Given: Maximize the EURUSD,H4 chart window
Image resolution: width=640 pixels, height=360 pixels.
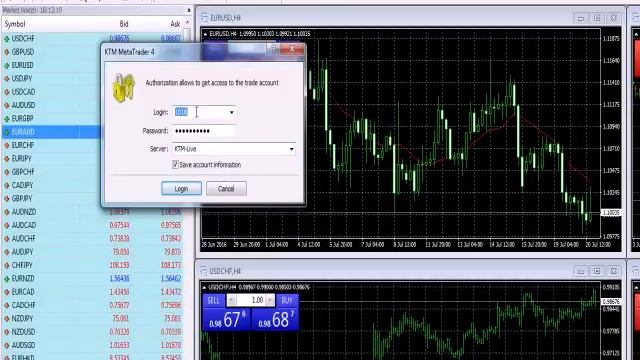Looking at the screenshot, I should [x=597, y=18].
